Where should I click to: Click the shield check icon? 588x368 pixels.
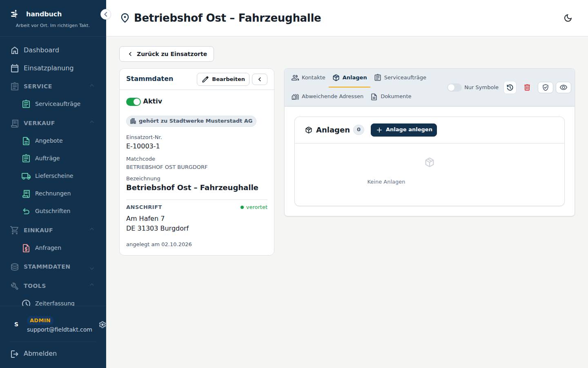tap(546, 88)
